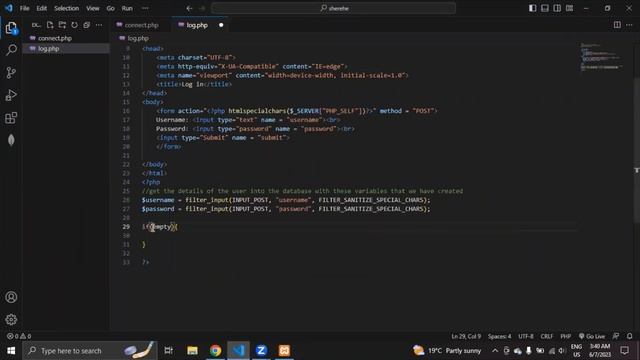
Task: Click the Windows taskbar search box
Action: 90,351
